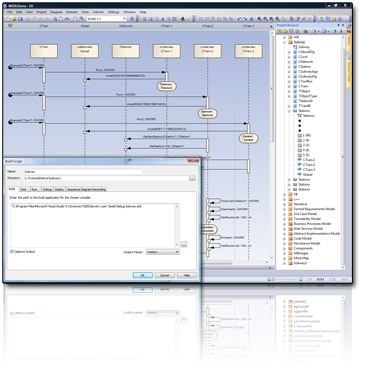Open the Diagram menu

56,12
